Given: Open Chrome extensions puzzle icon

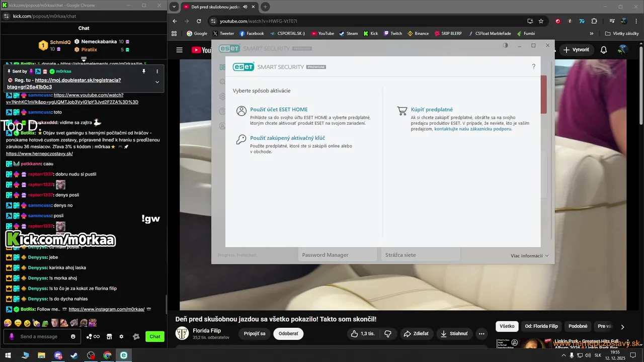Looking at the screenshot, I should [x=594, y=21].
